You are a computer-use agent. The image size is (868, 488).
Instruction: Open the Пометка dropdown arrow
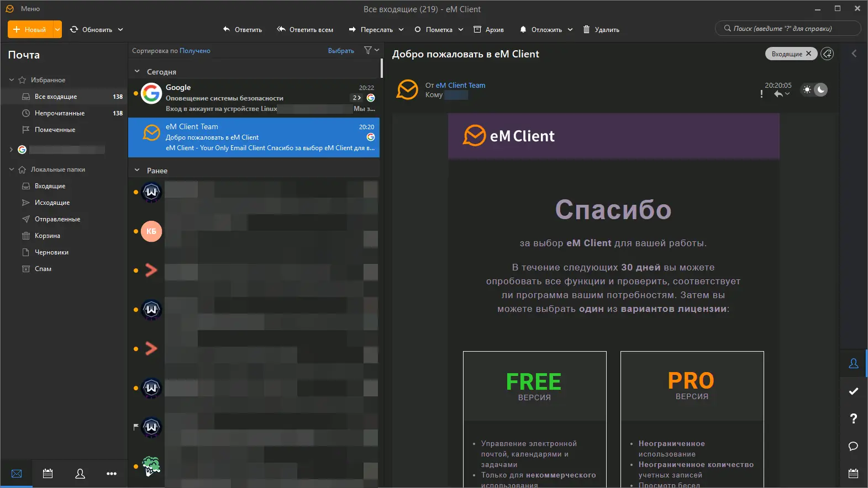pos(461,30)
